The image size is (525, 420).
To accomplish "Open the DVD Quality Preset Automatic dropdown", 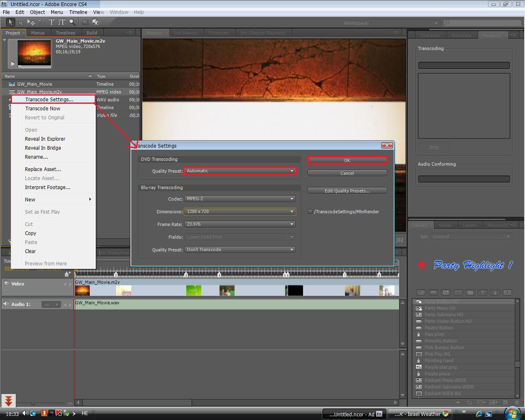I will [x=240, y=171].
